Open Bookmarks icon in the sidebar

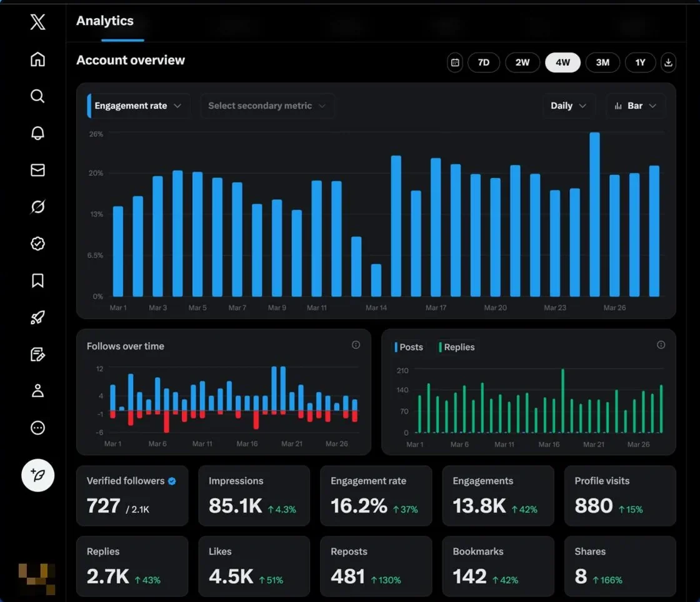(x=38, y=280)
